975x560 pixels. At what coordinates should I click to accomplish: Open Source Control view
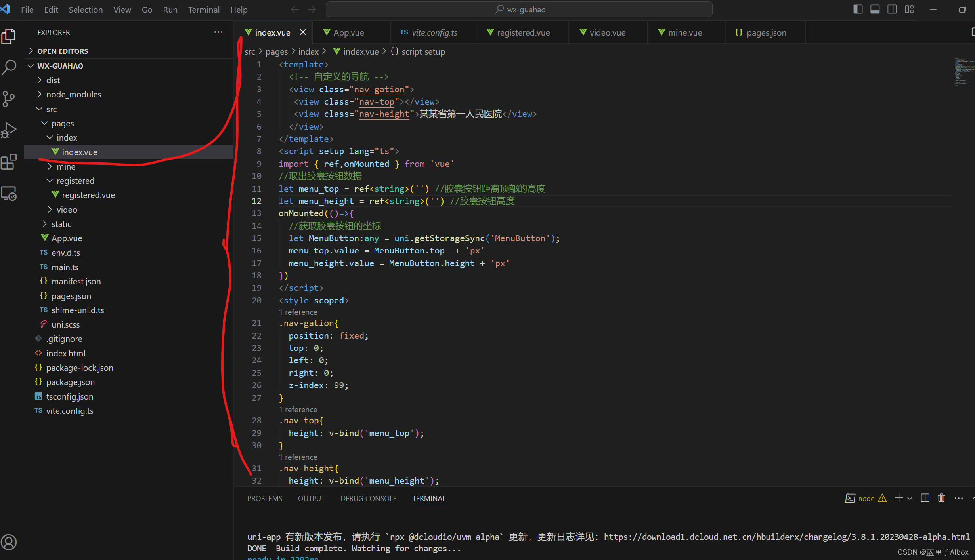click(x=9, y=99)
